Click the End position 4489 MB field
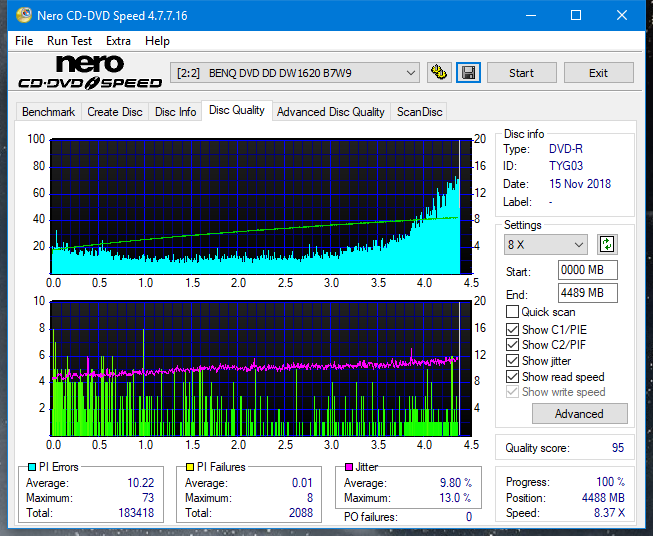 coord(587,293)
